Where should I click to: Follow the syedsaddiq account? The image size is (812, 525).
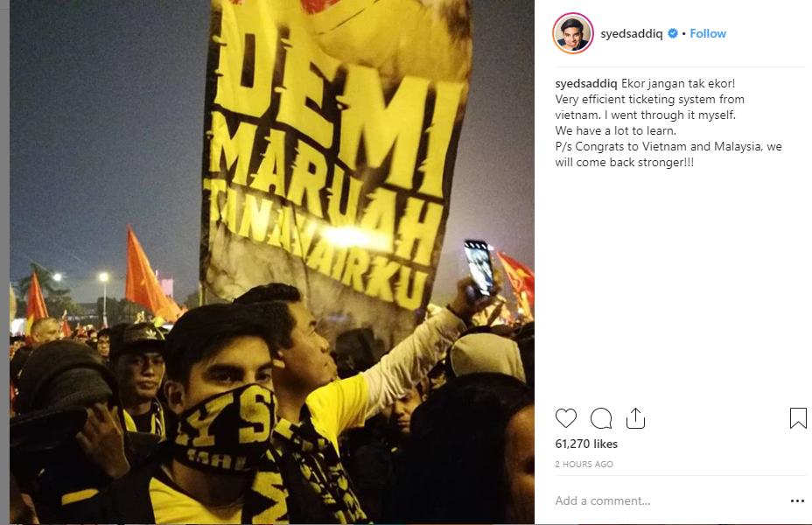(708, 33)
